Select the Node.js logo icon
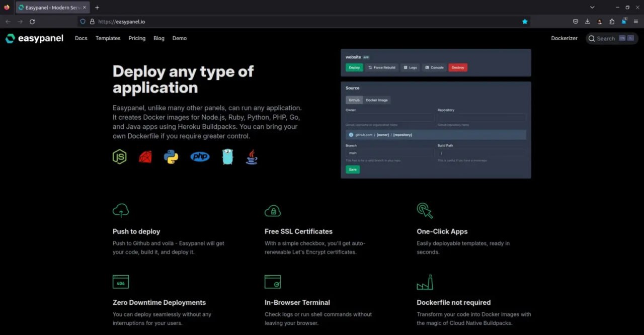This screenshot has height=335, width=644. point(119,156)
